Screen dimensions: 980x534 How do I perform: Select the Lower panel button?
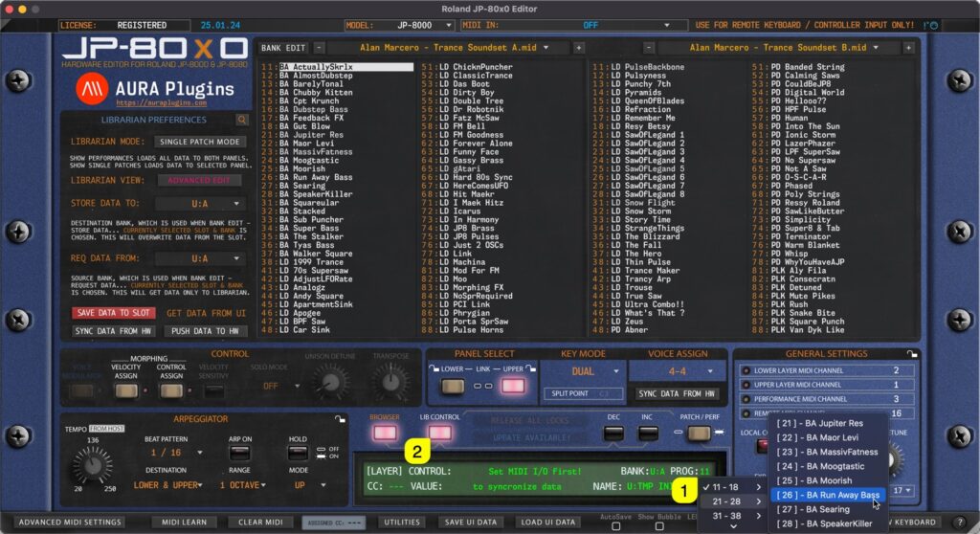click(453, 387)
